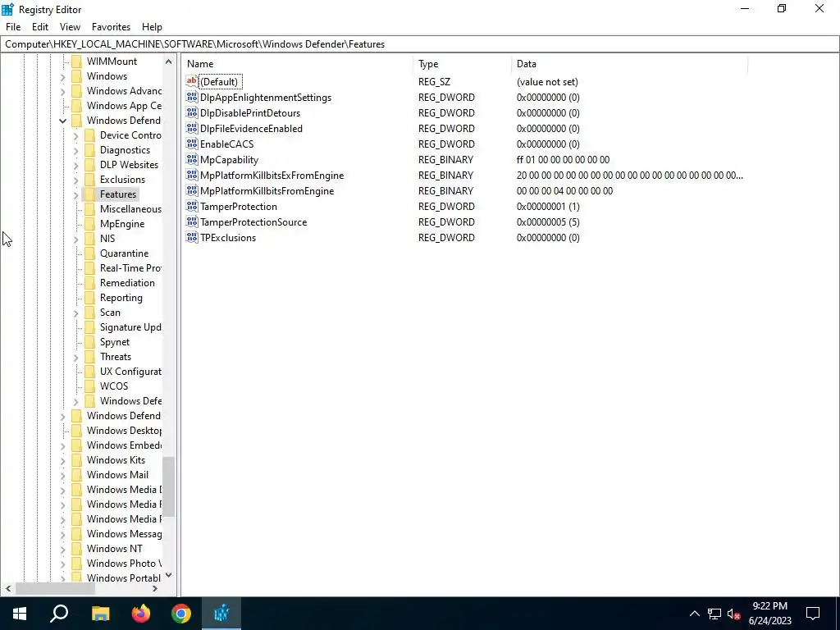Click the EnableCACS DWORD icon
Image resolution: width=840 pixels, height=630 pixels.
191,144
